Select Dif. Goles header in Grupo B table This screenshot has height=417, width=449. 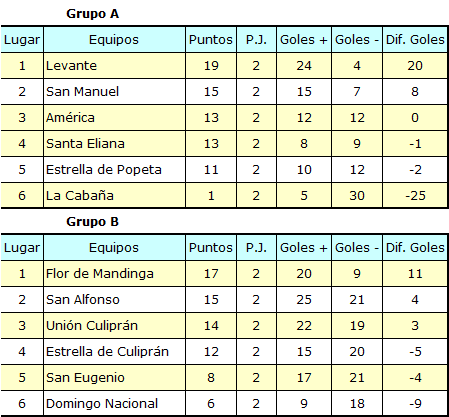tap(415, 248)
